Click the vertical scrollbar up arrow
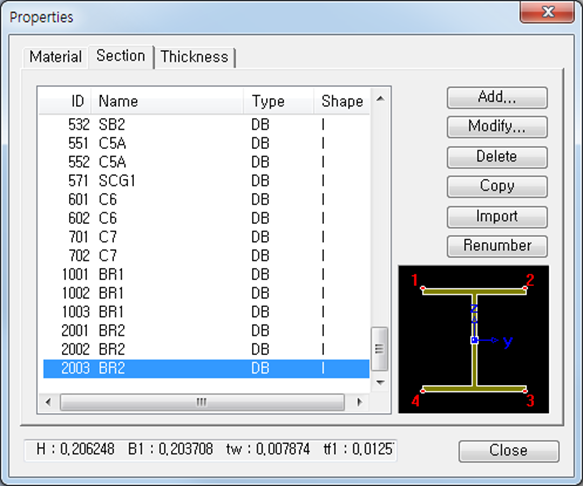 pyautogui.click(x=380, y=99)
